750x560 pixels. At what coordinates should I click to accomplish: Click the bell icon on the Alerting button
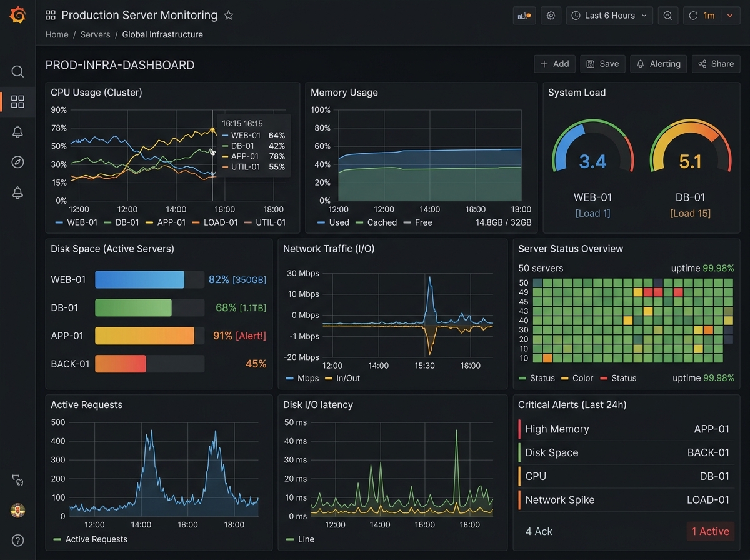(641, 64)
